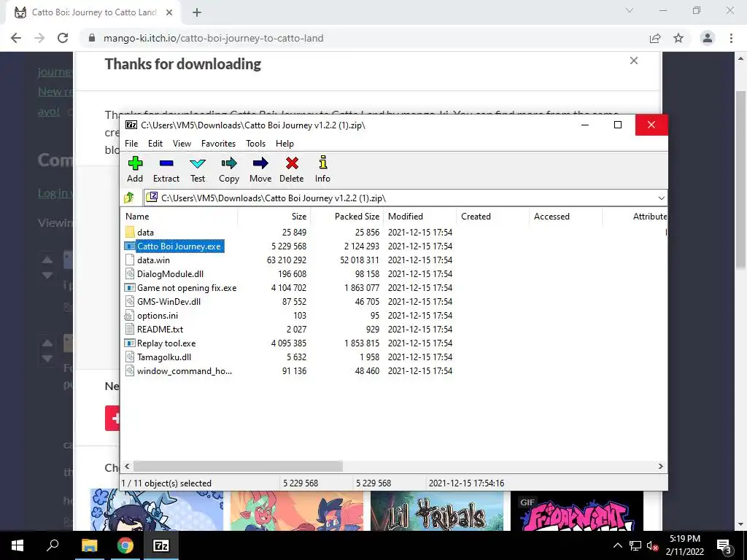Click the Extract toolbar icon

coord(166,164)
